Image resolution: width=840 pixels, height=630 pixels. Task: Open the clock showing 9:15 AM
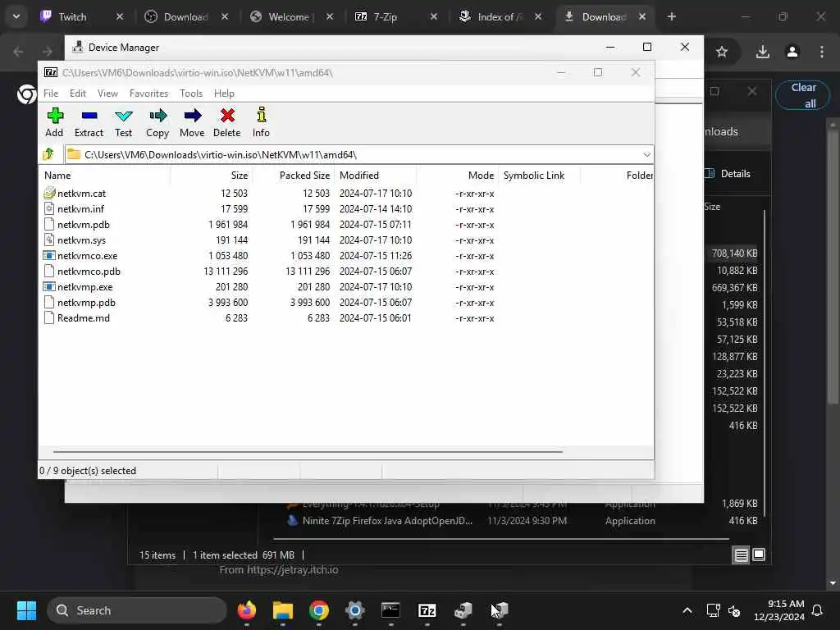pyautogui.click(x=779, y=610)
